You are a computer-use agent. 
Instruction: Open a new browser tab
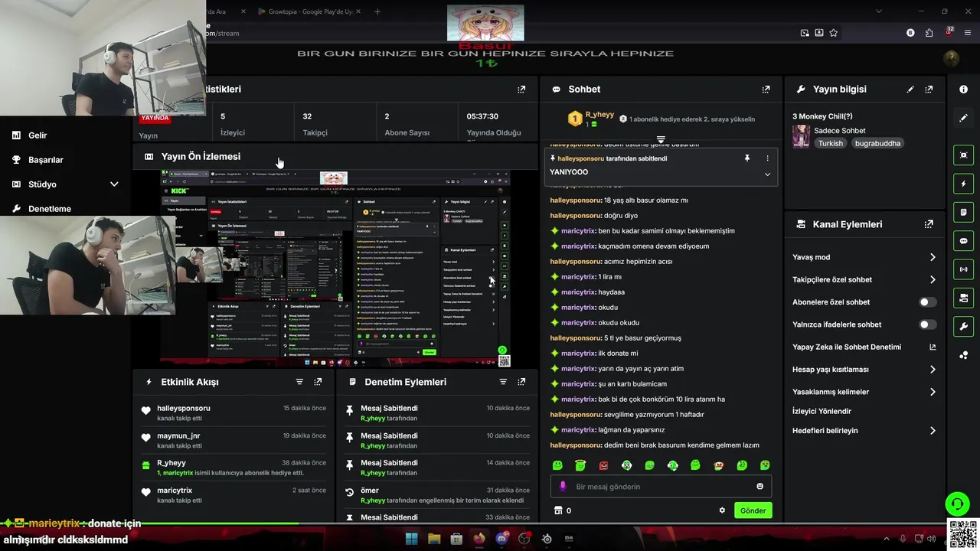(377, 11)
